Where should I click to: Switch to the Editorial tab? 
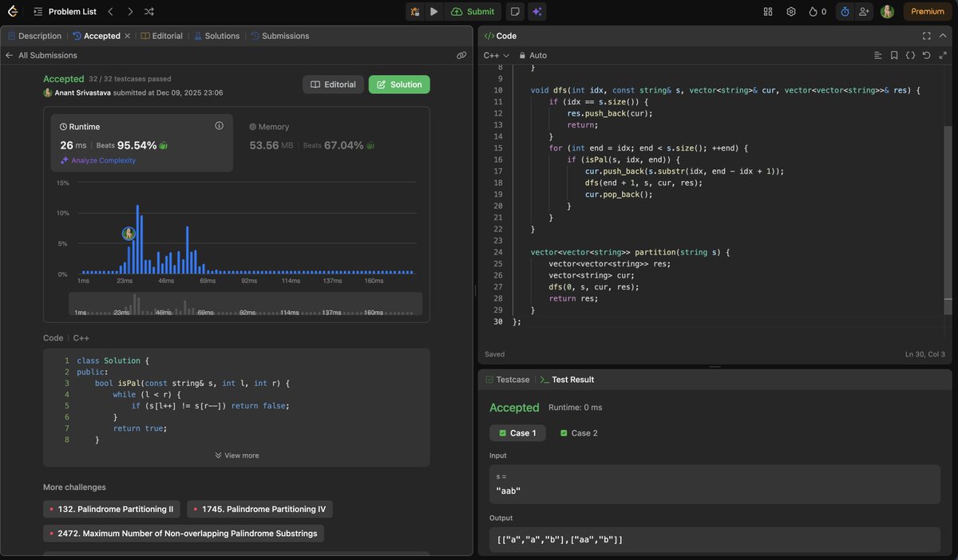coord(162,36)
